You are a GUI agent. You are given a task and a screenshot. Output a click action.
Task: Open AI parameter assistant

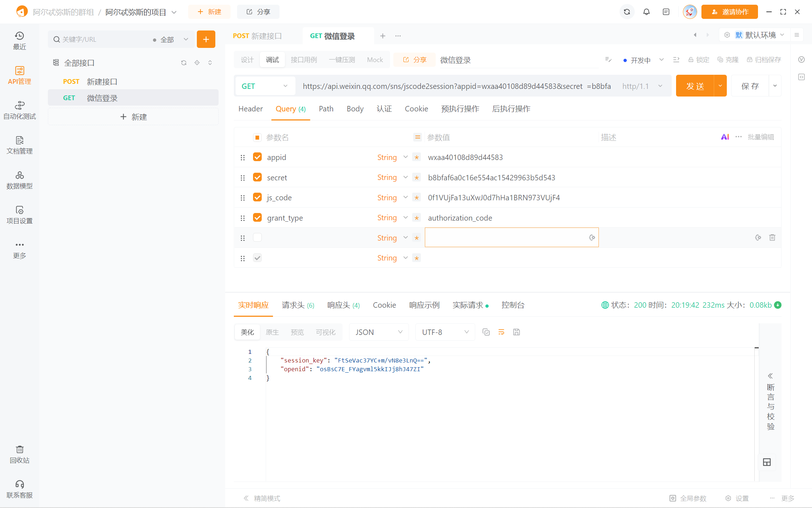pyautogui.click(x=725, y=137)
